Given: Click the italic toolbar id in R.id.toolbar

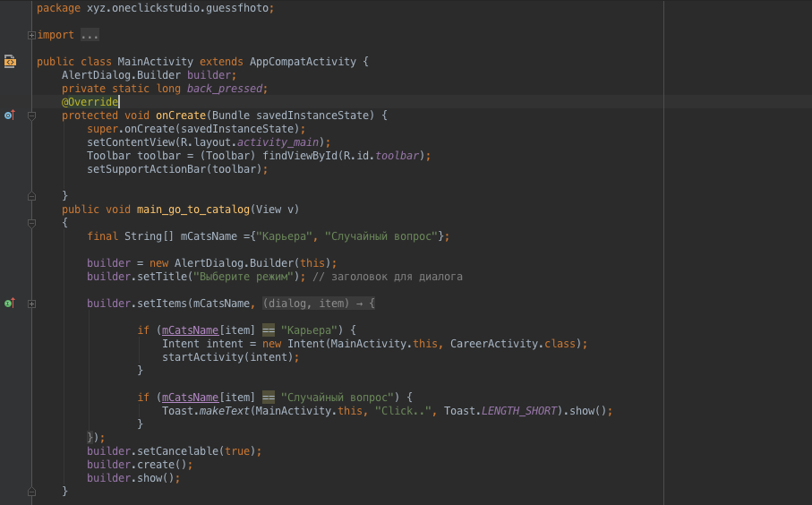Looking at the screenshot, I should click(x=397, y=156).
